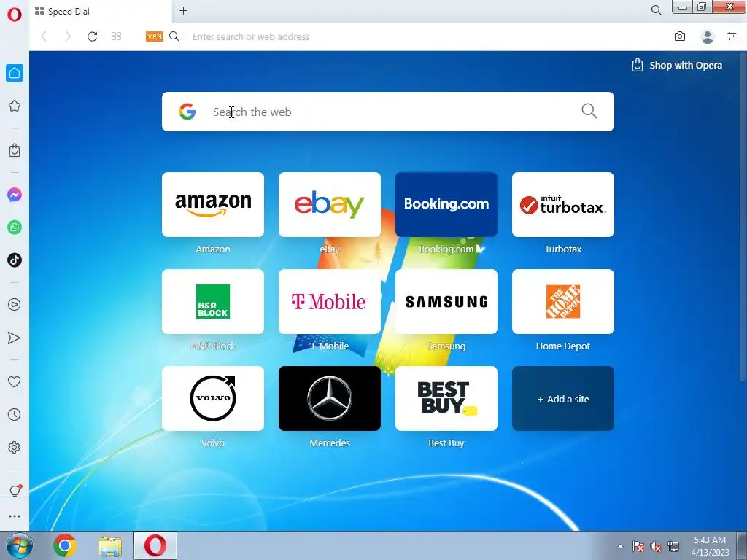
Task: Go to the Speed Dial home sidebar icon
Action: click(15, 73)
